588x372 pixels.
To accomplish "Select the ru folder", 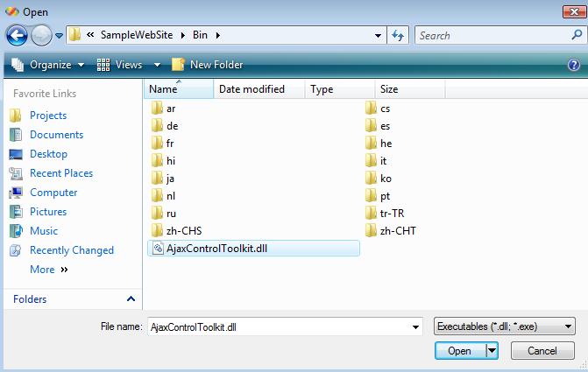I will (x=164, y=214).
